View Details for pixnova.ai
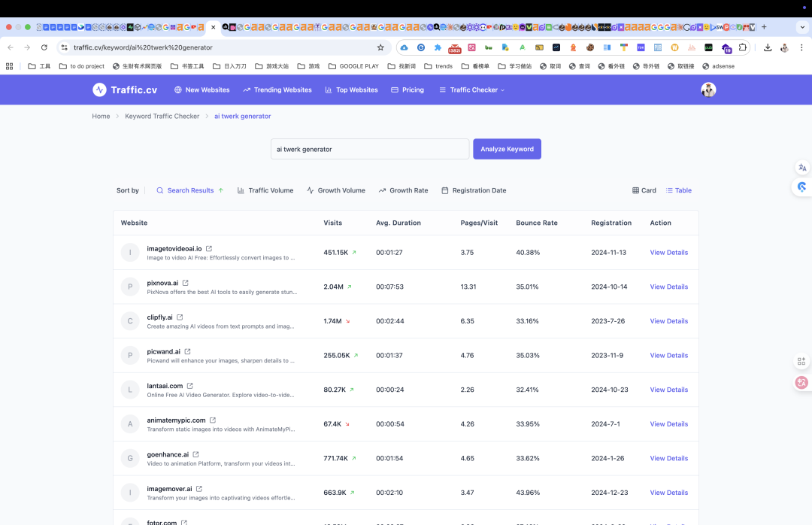812x525 pixels. 669,287
